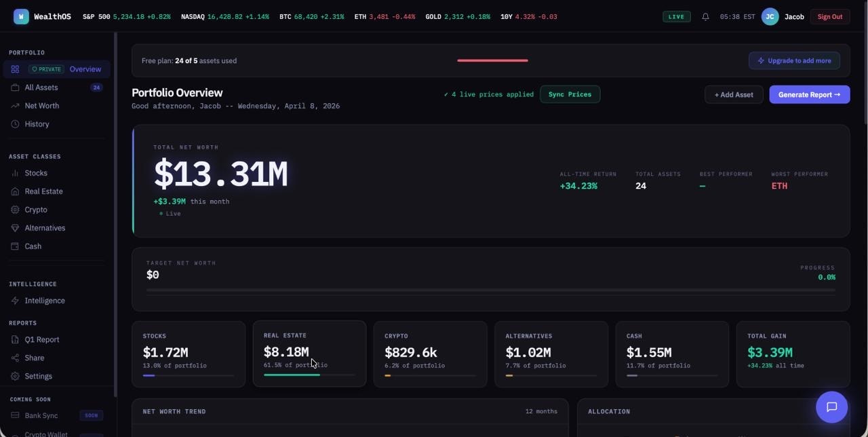Click the Settings gear icon
Screen dimensions: 868x437
click(15, 376)
